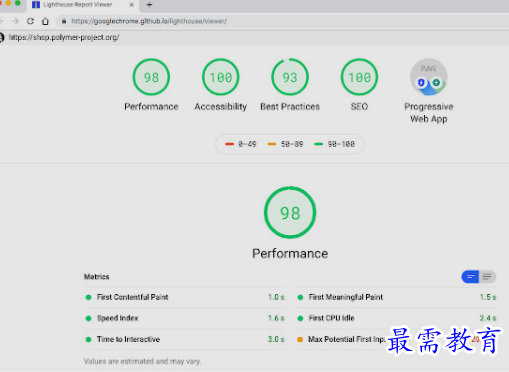Click the red 0-49 legend entry
The width and height of the screenshot is (509, 372).
(240, 144)
